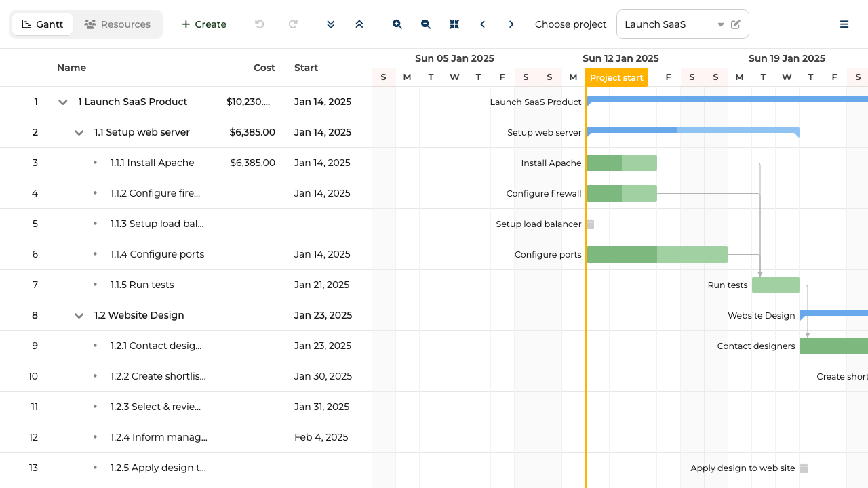Click the Jan 23, 2025 Website Design date

(x=323, y=315)
